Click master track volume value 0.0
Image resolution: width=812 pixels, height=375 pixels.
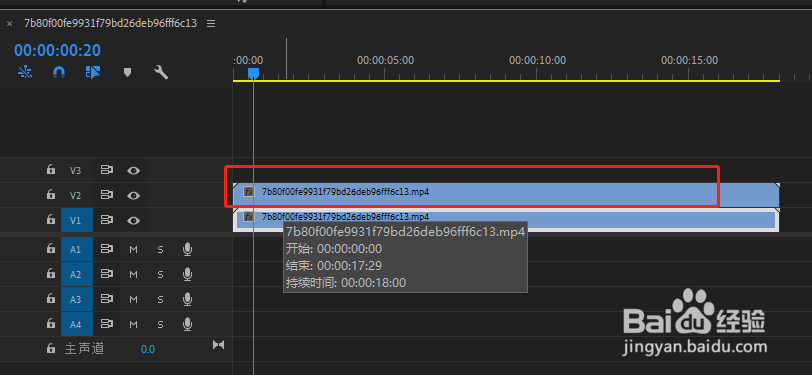(148, 350)
